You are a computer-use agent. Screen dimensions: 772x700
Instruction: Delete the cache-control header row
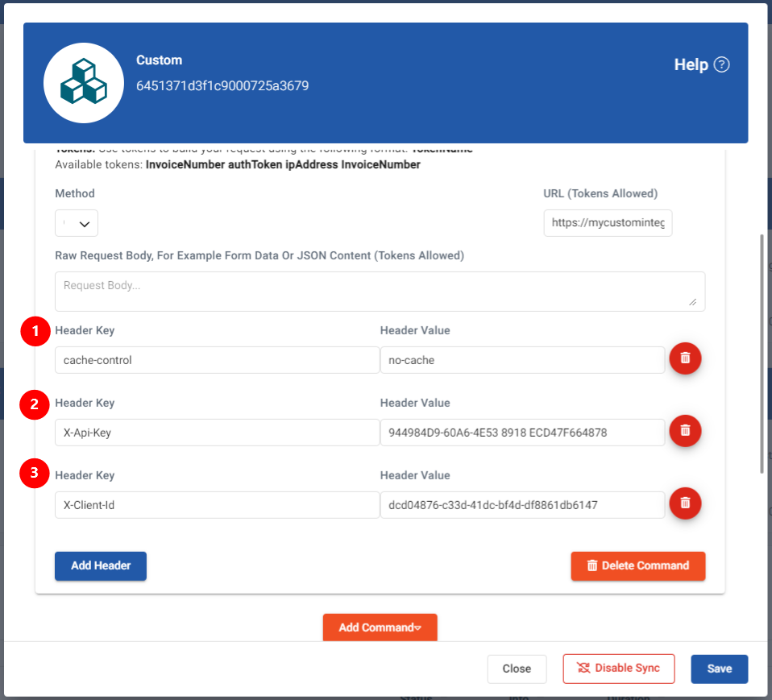pyautogui.click(x=685, y=358)
